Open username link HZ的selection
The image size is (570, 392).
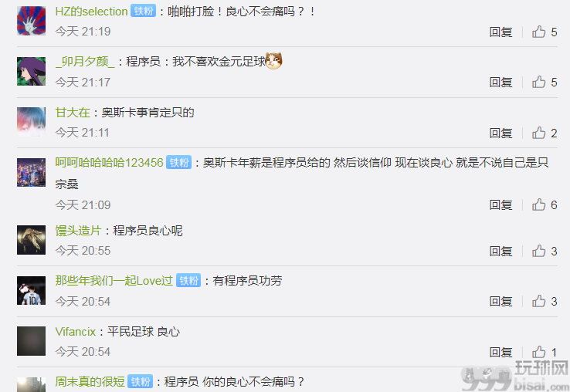(x=91, y=12)
